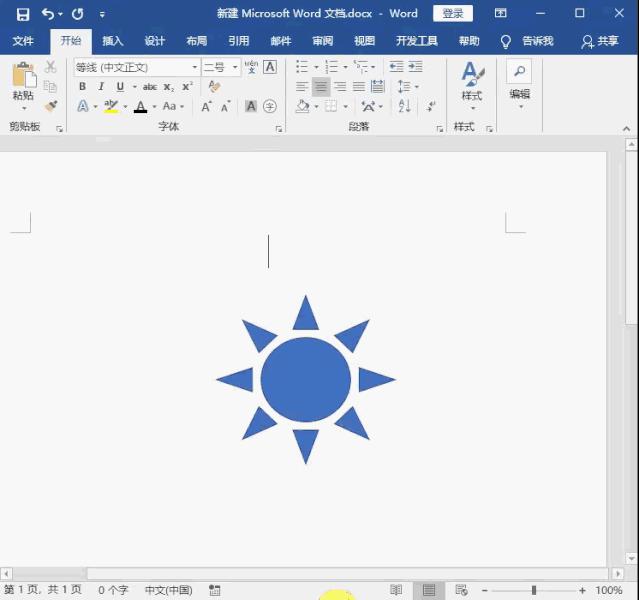This screenshot has width=639, height=600.
Task: Click the 粘贴 paste icon
Action: pos(24,75)
